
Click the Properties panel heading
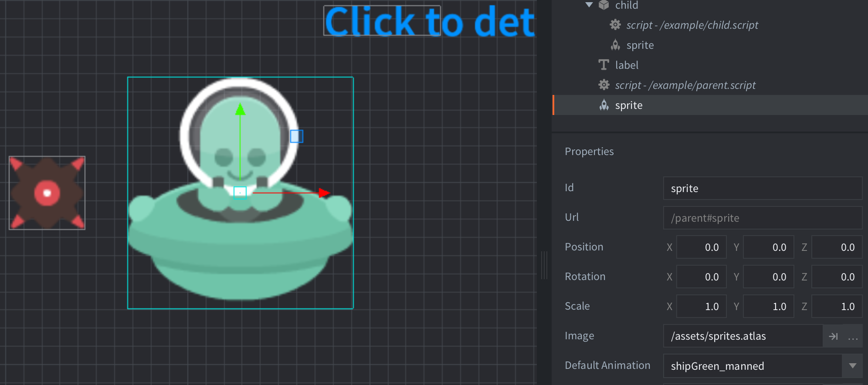(x=589, y=151)
